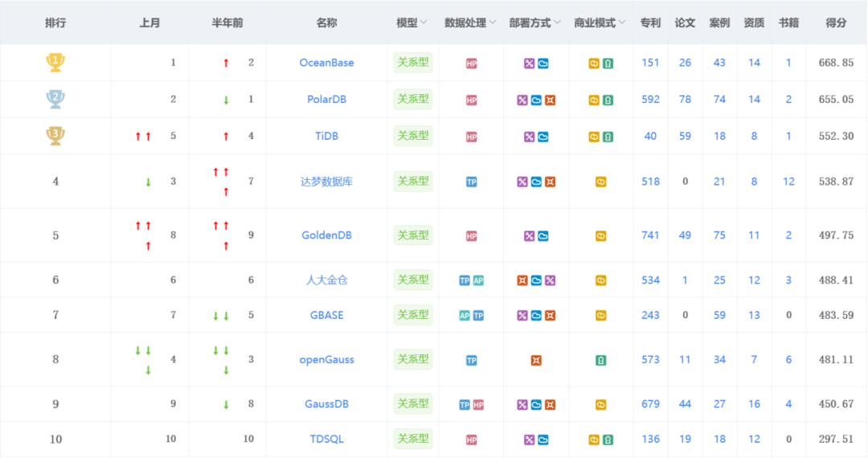The height and width of the screenshot is (458, 868).
Task: Click the HP badge in the OceanBase row
Action: click(x=471, y=63)
